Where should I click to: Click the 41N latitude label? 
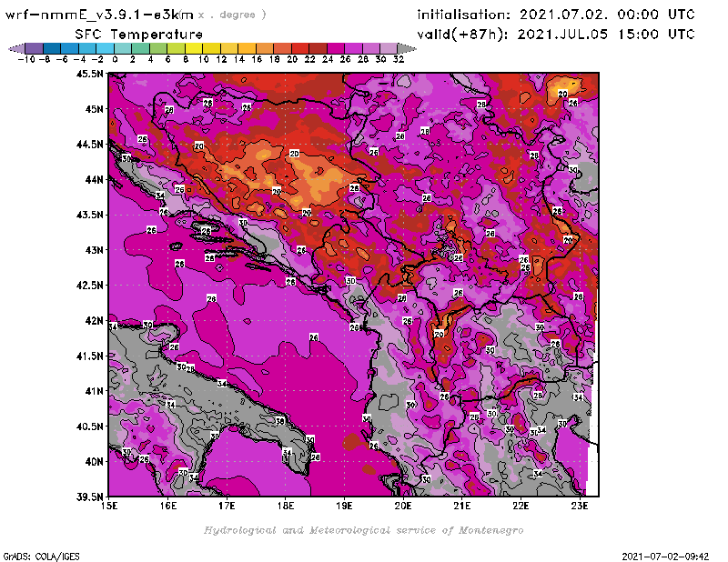pos(94,391)
